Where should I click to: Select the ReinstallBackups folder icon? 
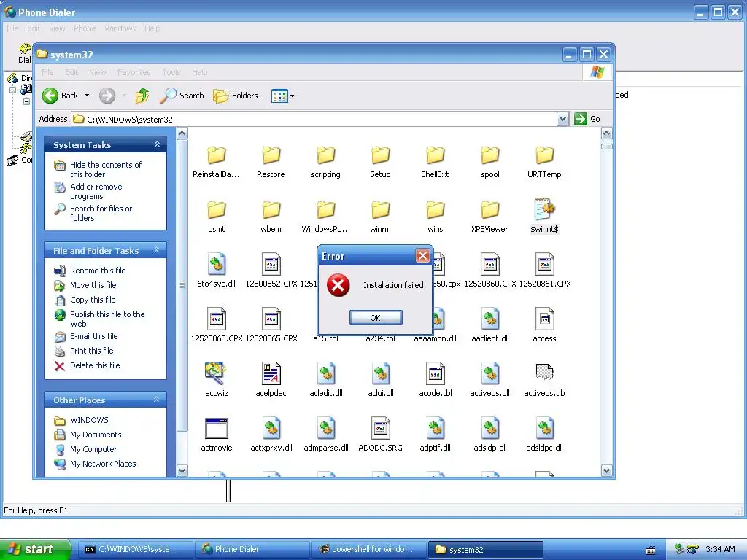pos(216,156)
